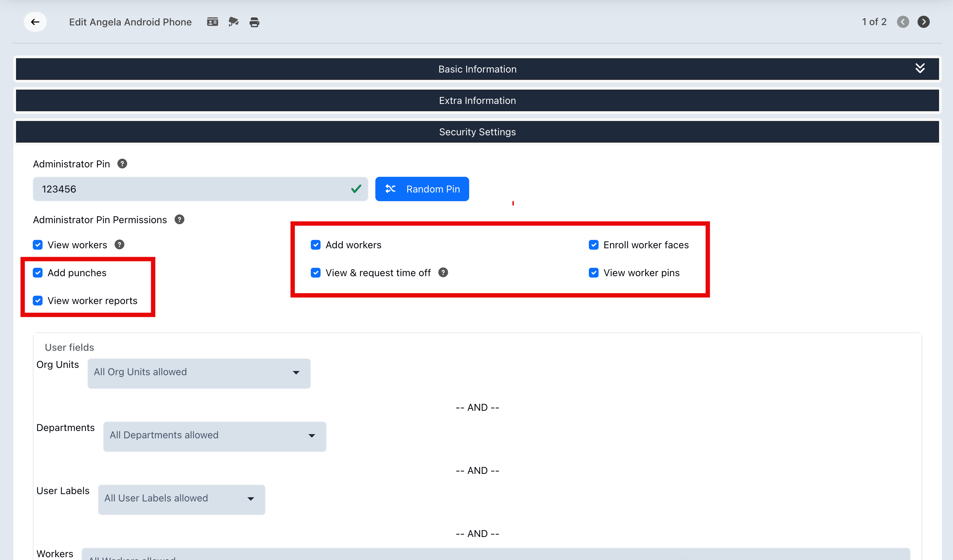Go to next record with right chevron
Image resolution: width=953 pixels, height=560 pixels.
pos(923,22)
